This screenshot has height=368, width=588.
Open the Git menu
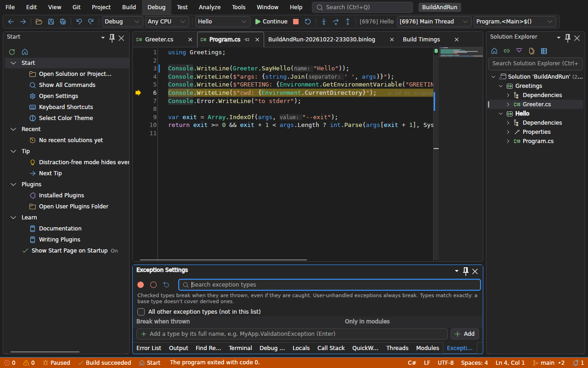(x=77, y=7)
